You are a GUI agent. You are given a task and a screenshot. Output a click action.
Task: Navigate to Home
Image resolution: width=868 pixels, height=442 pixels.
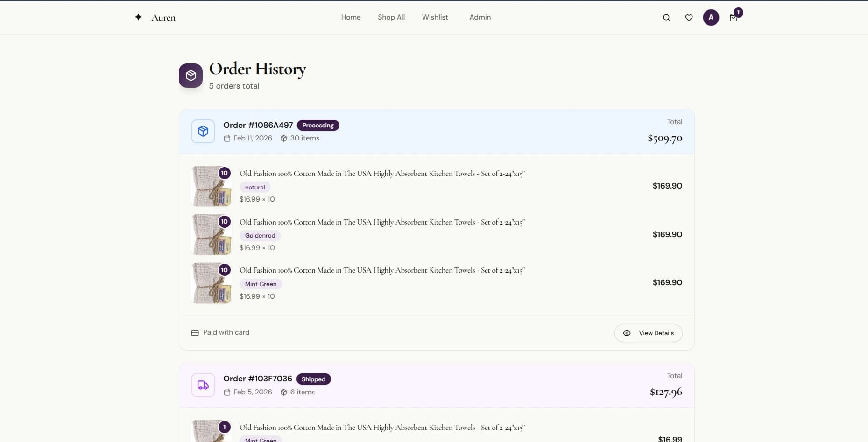coord(351,17)
